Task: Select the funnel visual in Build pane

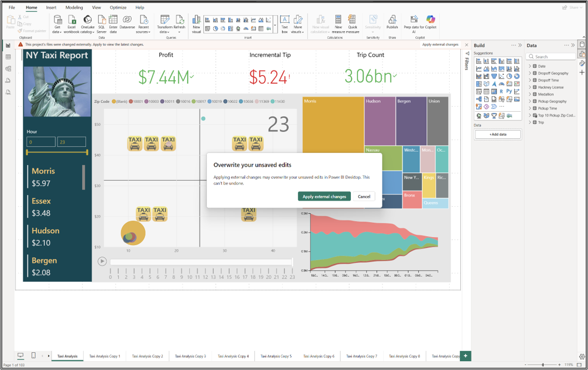Action: 494,76
